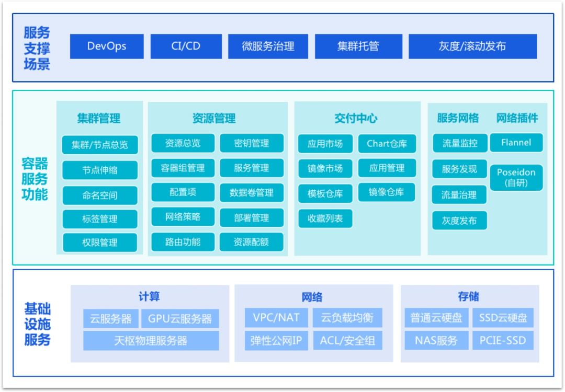Click the Chart仓库 item
This screenshot has height=392, width=565.
click(x=387, y=144)
